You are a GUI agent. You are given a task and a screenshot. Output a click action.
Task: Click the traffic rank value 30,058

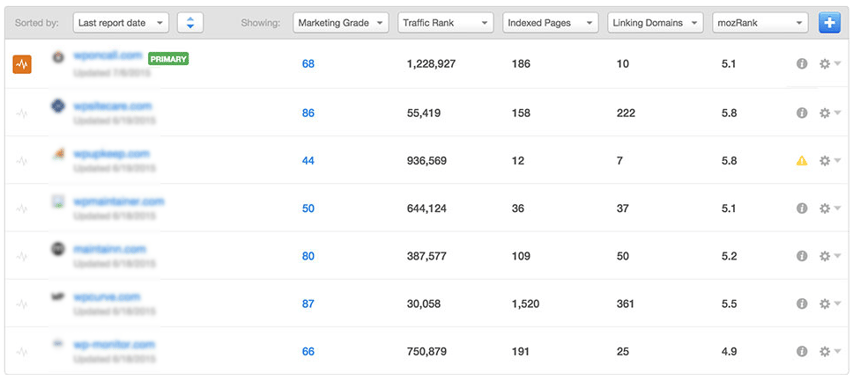click(x=424, y=304)
